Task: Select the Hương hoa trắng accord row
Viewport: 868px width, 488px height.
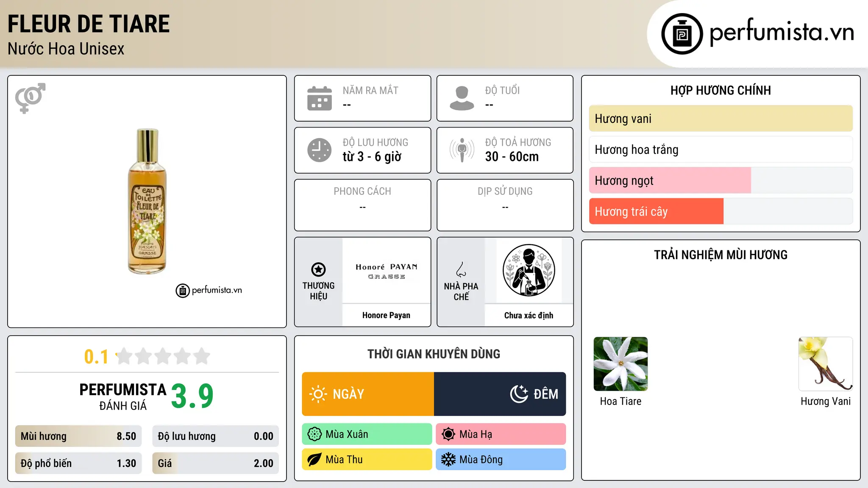Action: tap(721, 150)
